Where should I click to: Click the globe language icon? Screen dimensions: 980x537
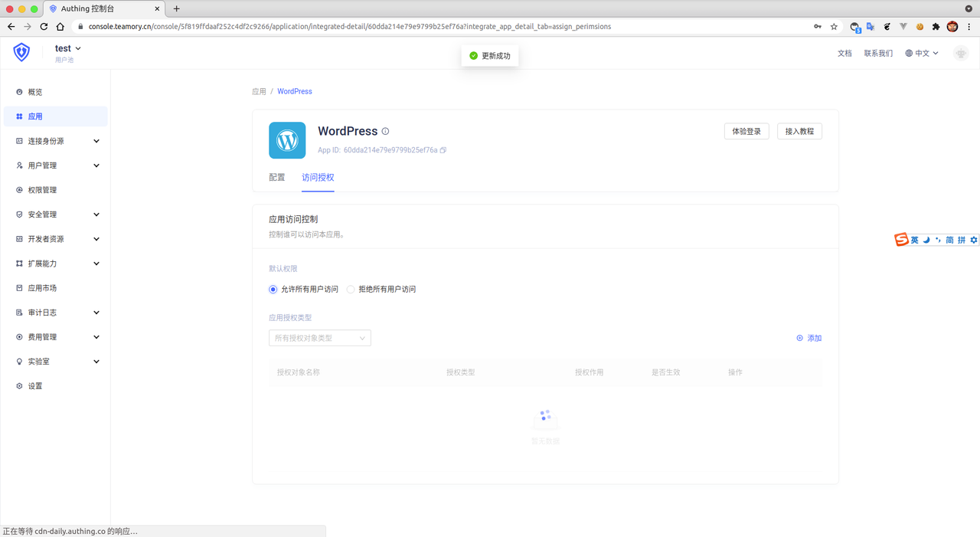click(x=909, y=54)
